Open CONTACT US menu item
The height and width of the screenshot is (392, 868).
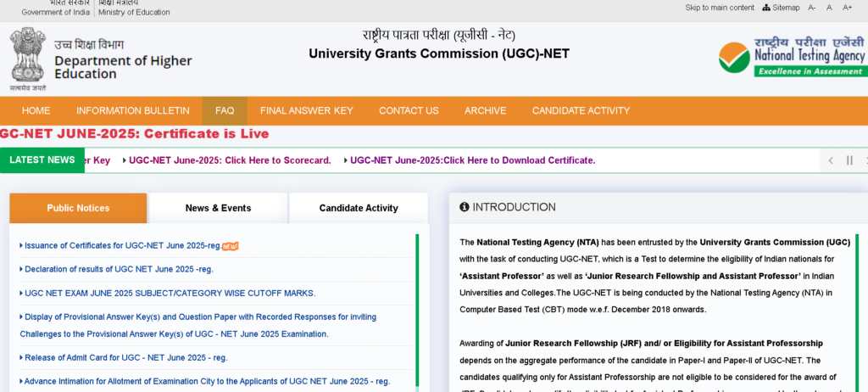pos(409,111)
